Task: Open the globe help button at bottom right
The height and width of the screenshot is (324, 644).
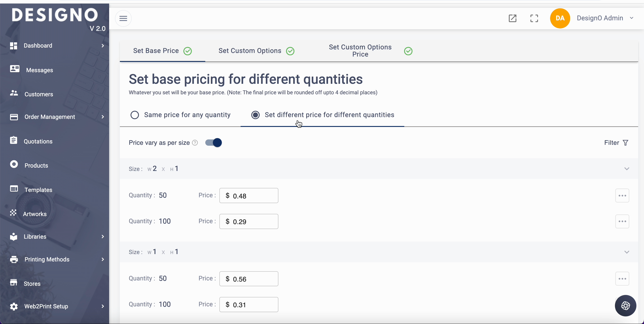Action: pos(625,305)
